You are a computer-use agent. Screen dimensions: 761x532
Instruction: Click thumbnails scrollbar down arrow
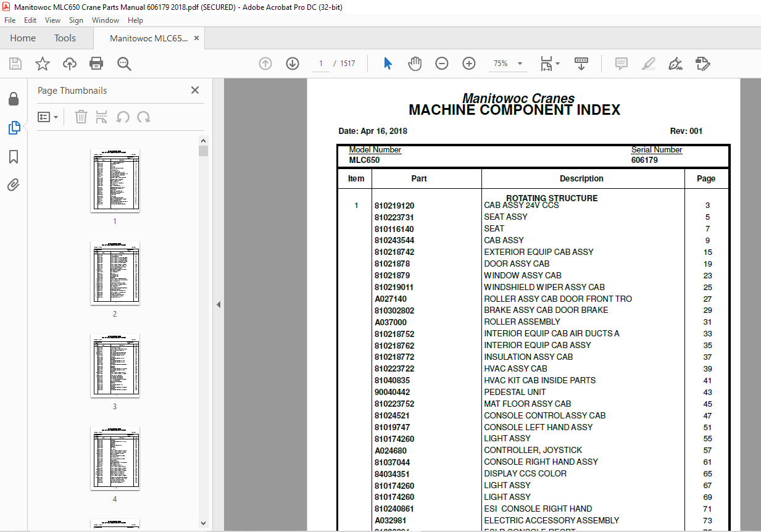(x=203, y=523)
